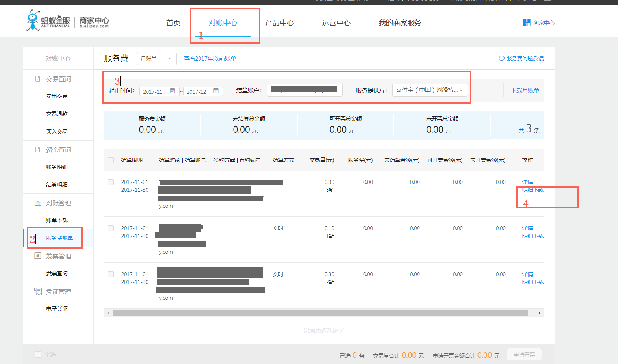
Task: Click the 下载月账单 link
Action: 525,90
